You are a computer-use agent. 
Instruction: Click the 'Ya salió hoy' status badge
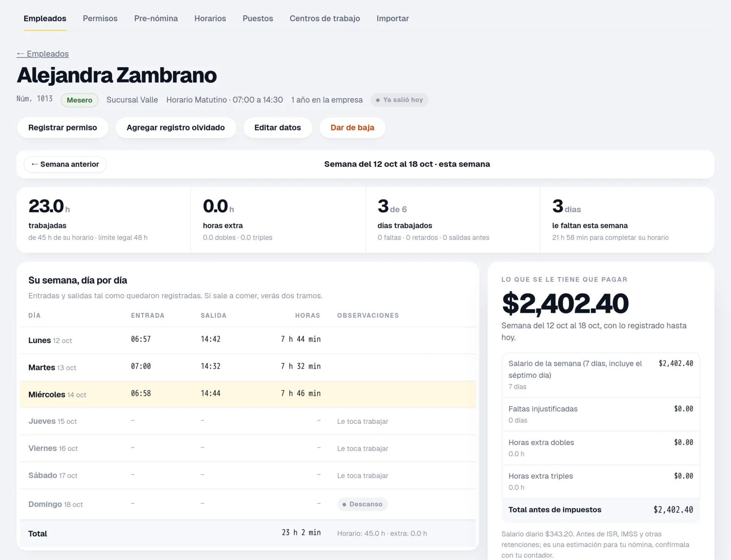pyautogui.click(x=399, y=100)
